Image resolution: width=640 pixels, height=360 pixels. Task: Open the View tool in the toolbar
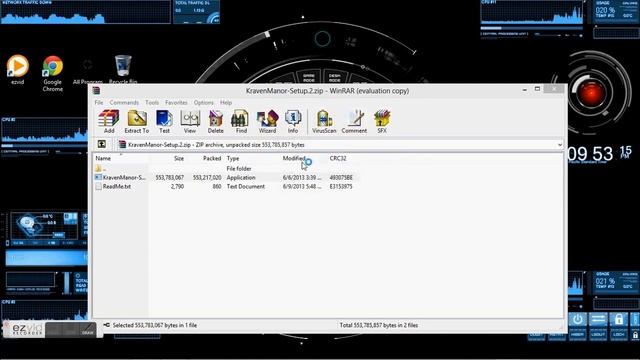[190, 122]
